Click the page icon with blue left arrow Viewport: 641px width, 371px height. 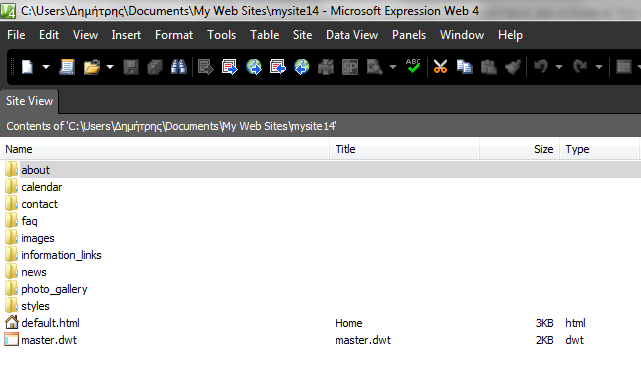278,67
